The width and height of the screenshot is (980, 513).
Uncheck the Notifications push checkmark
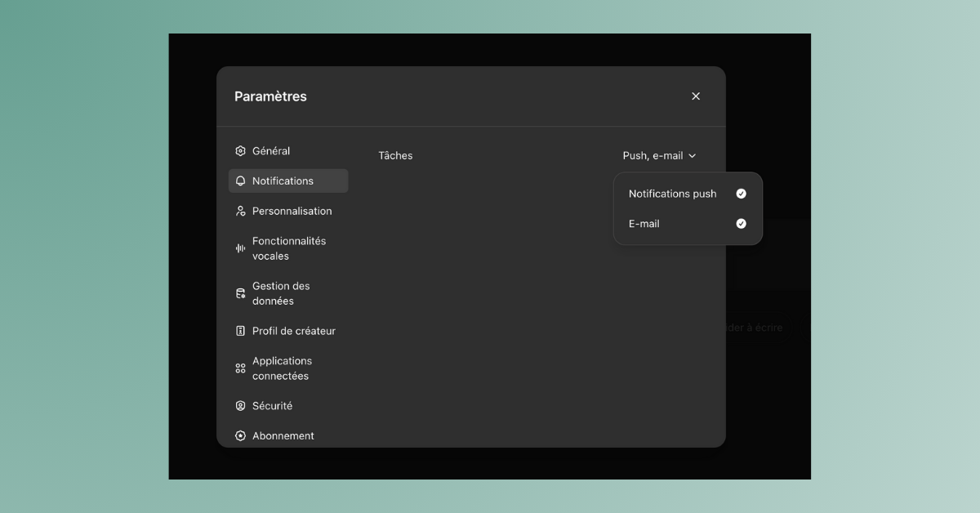[x=741, y=194]
